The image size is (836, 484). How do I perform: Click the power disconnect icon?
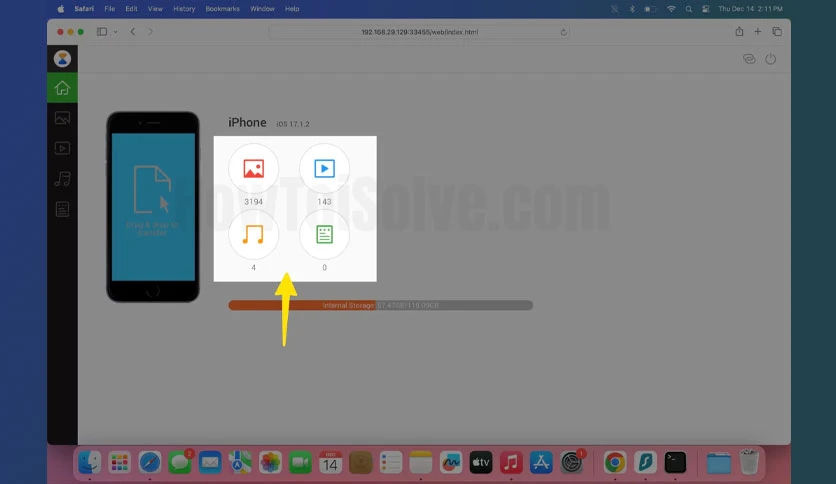point(770,59)
